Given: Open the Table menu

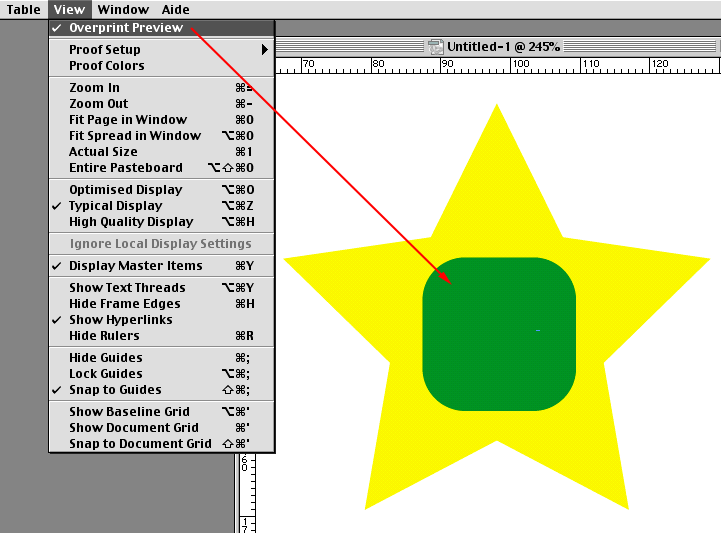Looking at the screenshot, I should [x=23, y=9].
